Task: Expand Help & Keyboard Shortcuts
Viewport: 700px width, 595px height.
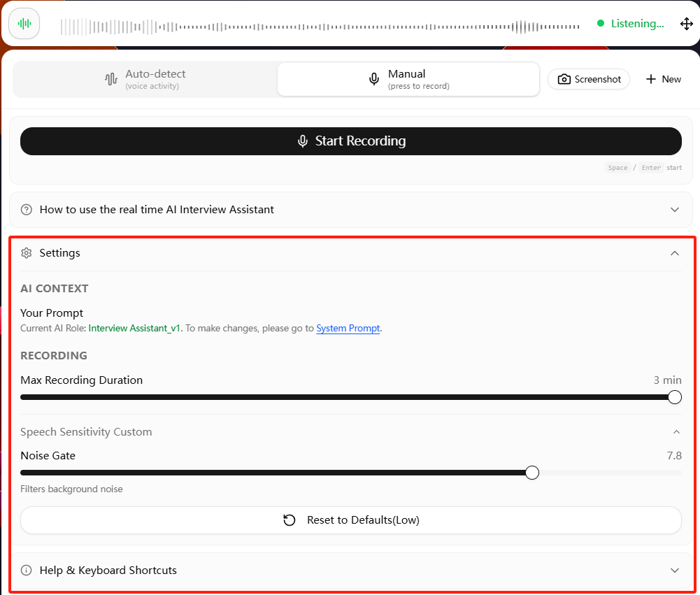Action: pyautogui.click(x=351, y=570)
